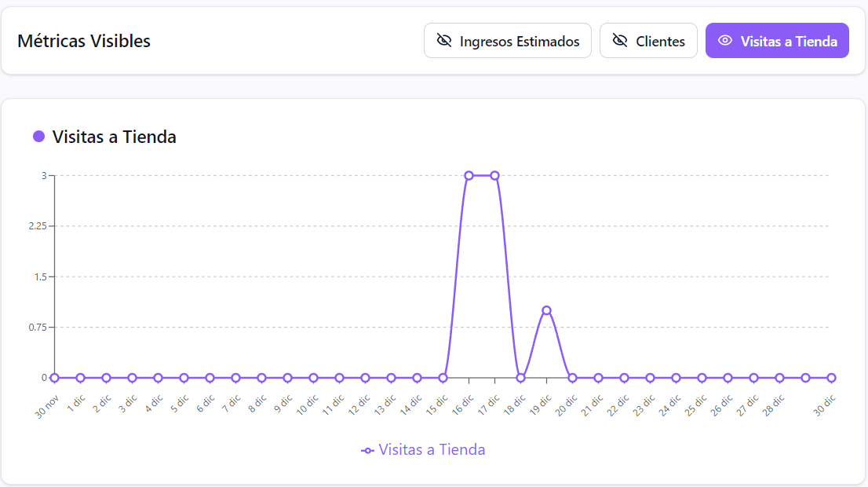Click the 3 value on the y-axis
Viewport: 868px width, 487px height.
click(x=43, y=174)
